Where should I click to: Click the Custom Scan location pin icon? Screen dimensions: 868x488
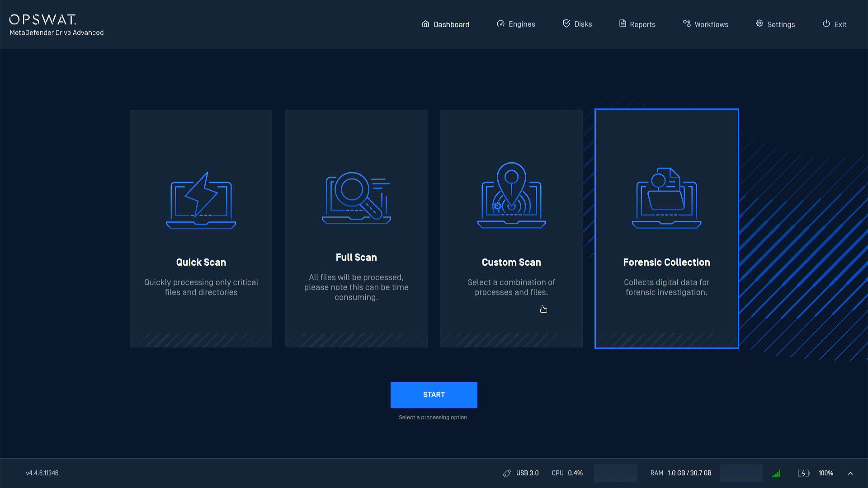point(511,195)
